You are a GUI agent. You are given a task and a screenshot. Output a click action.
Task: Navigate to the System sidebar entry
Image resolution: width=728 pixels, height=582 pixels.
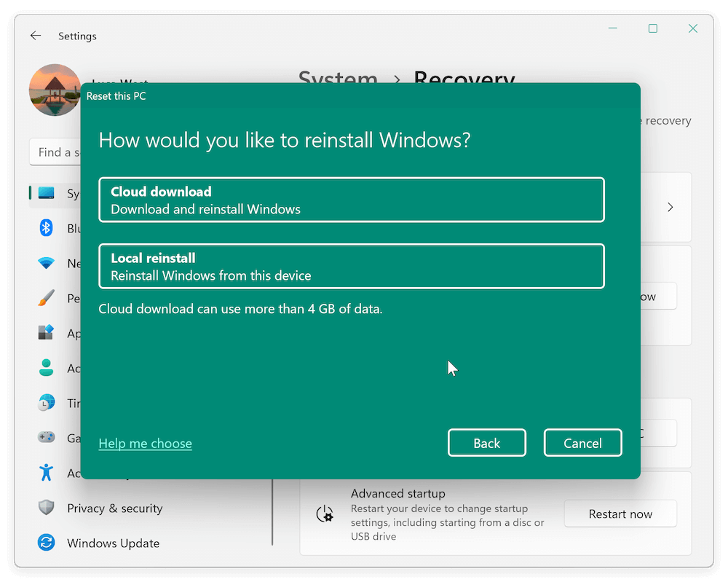(46, 193)
